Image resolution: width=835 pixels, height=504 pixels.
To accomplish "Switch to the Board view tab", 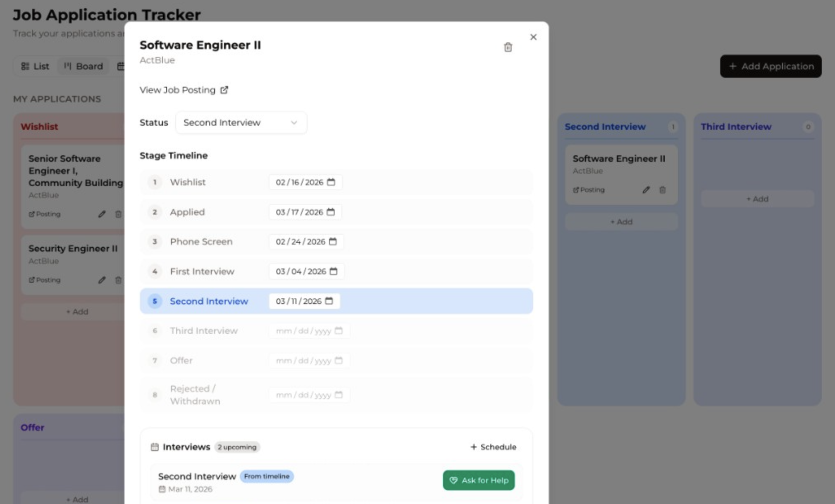I will pos(83,67).
